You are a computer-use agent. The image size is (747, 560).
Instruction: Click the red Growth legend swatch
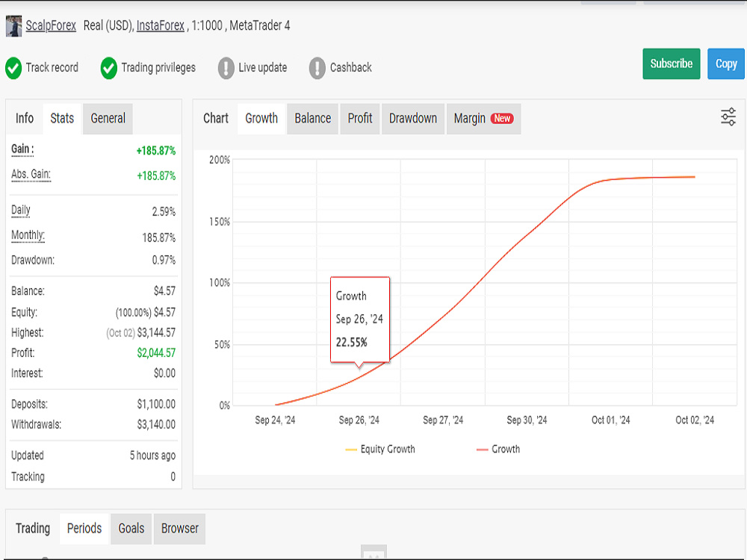482,450
